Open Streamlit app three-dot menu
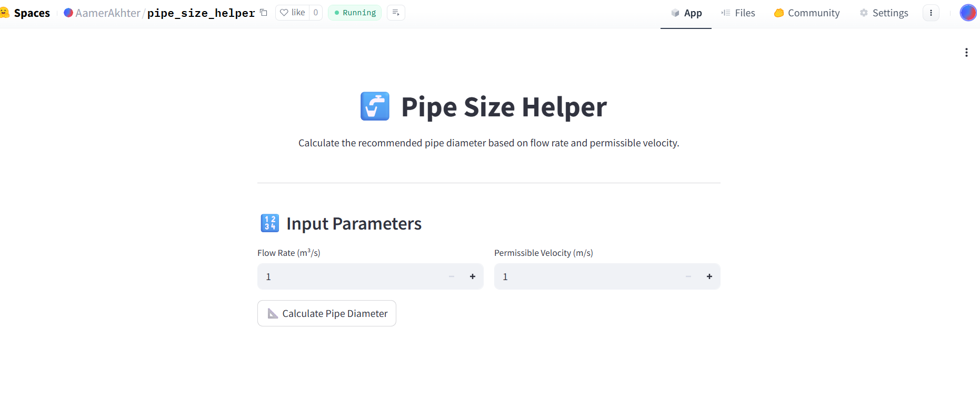 point(966,53)
